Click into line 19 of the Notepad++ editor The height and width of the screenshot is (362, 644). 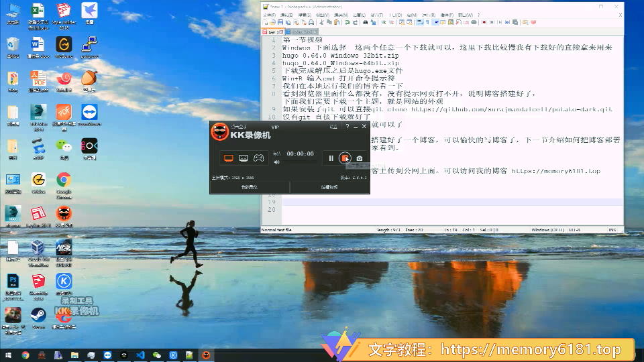(451, 202)
